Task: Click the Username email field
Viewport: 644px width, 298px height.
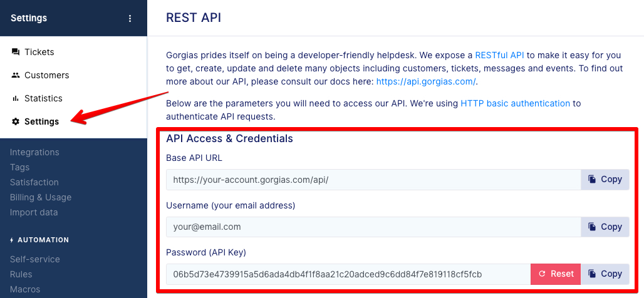Action: (373, 227)
